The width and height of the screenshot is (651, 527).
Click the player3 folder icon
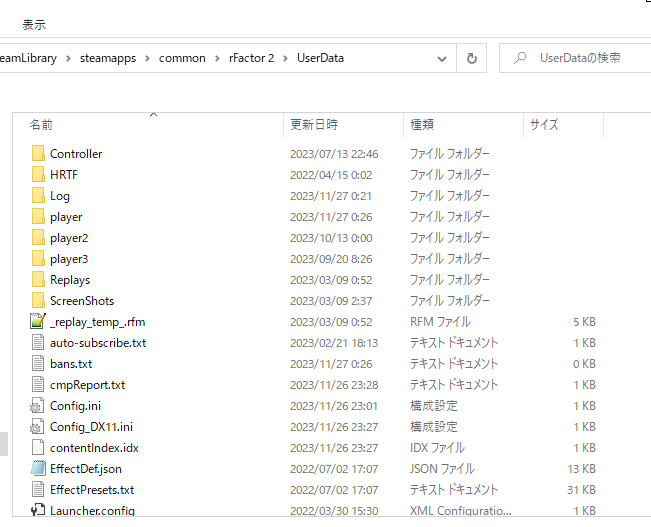38,258
